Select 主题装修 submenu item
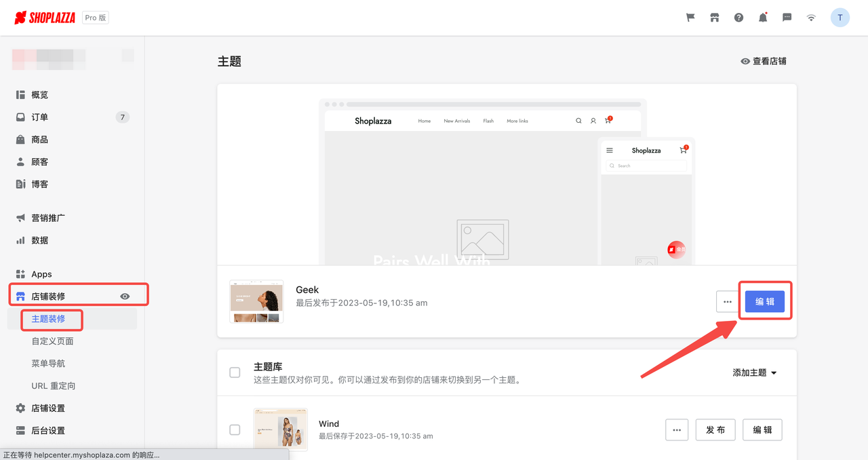The width and height of the screenshot is (868, 460). (x=49, y=319)
